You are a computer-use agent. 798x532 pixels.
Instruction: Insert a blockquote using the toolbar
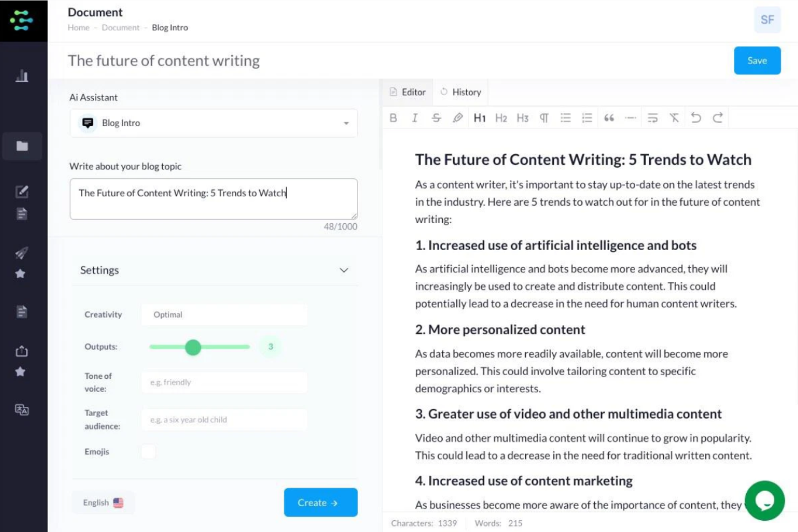609,118
